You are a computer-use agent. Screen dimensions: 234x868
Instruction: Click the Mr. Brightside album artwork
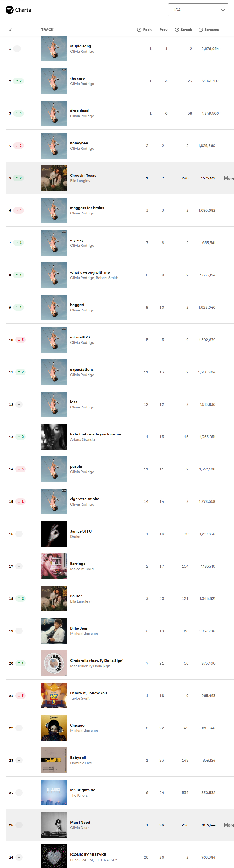tap(54, 793)
